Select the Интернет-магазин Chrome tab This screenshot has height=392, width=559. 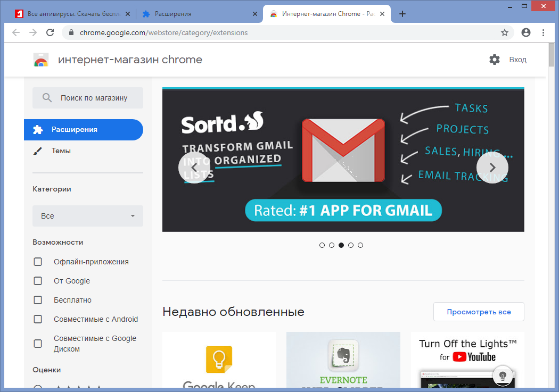327,14
